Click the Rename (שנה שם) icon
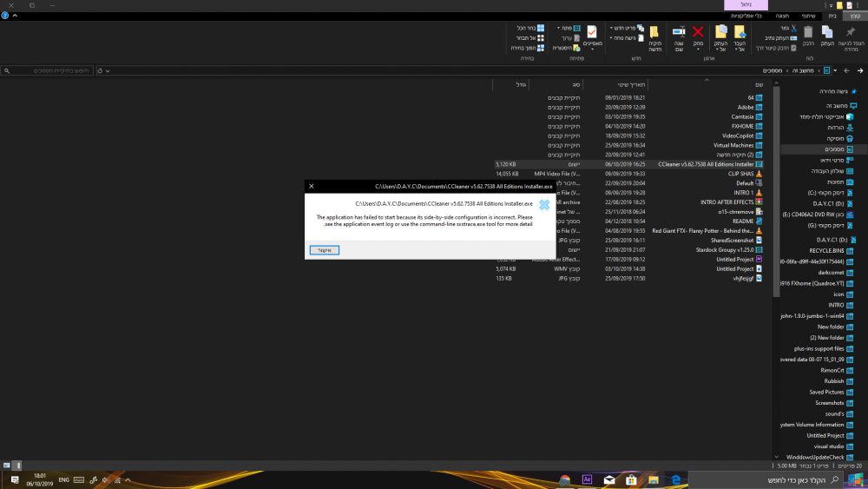Viewport: 868px width, 489px height. (x=679, y=32)
